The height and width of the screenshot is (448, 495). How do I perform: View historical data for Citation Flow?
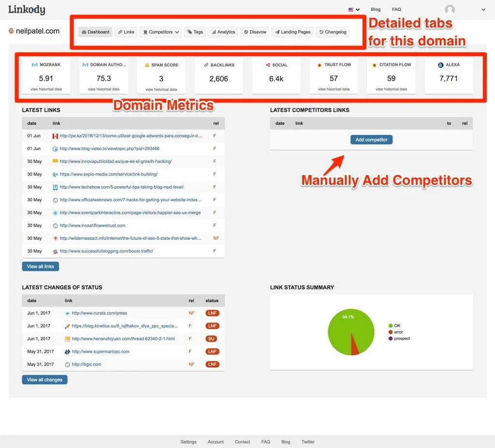click(x=391, y=89)
